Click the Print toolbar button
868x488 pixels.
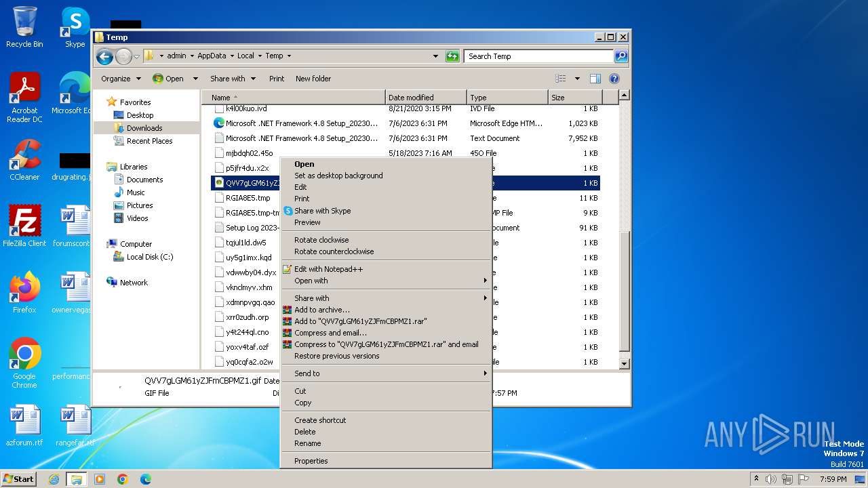tap(277, 79)
